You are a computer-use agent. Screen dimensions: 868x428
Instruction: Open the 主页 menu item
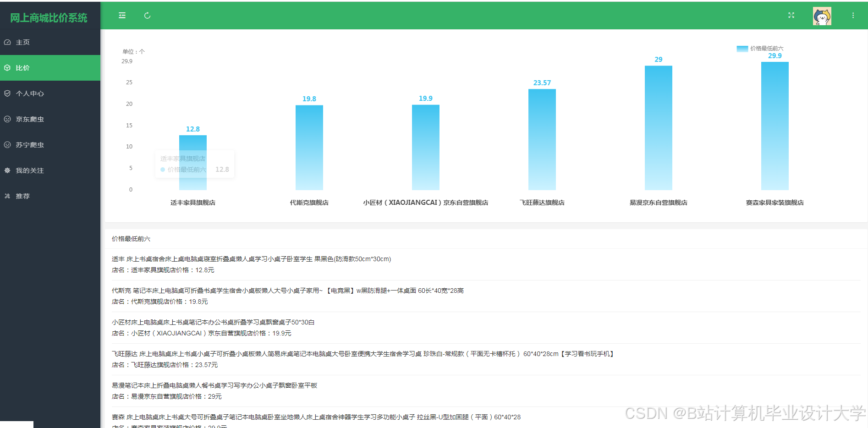pyautogui.click(x=50, y=42)
